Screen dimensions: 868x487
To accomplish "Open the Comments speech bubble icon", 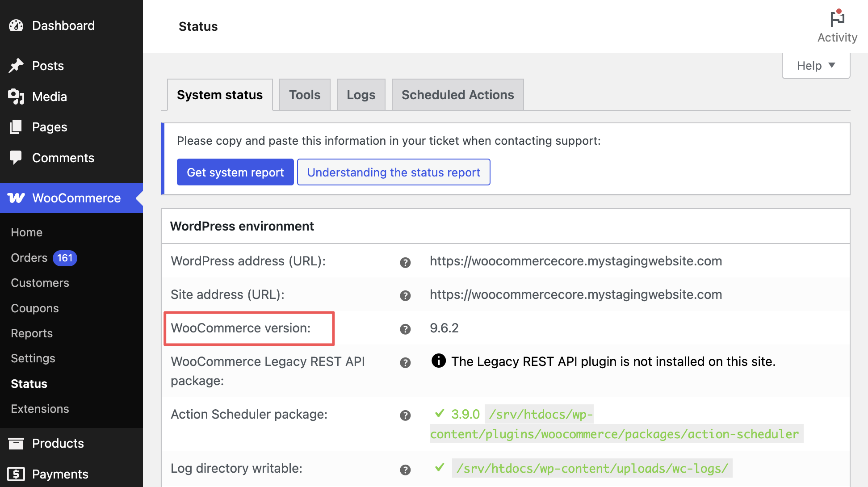I will (16, 157).
